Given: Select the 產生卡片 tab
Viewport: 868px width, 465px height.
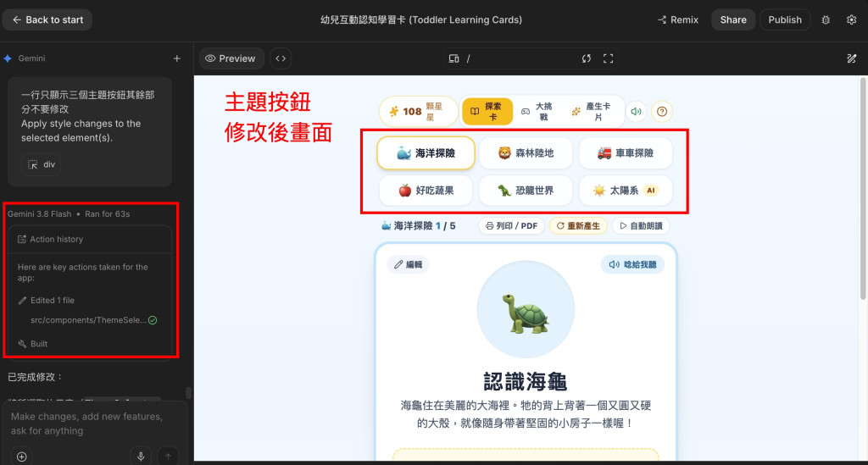Looking at the screenshot, I should 592,112.
